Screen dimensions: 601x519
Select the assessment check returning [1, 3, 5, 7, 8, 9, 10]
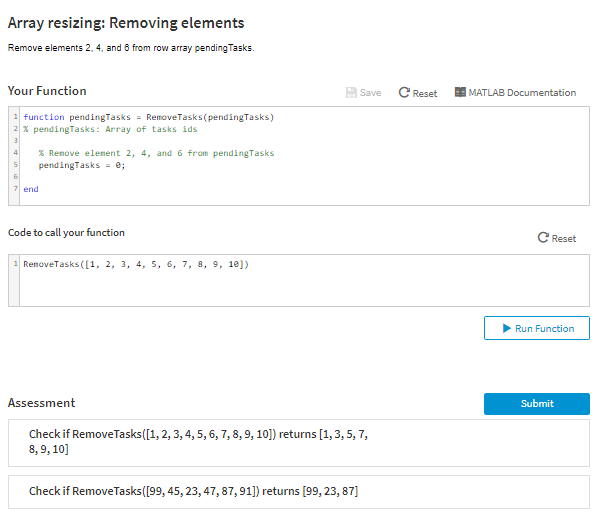[x=299, y=443]
